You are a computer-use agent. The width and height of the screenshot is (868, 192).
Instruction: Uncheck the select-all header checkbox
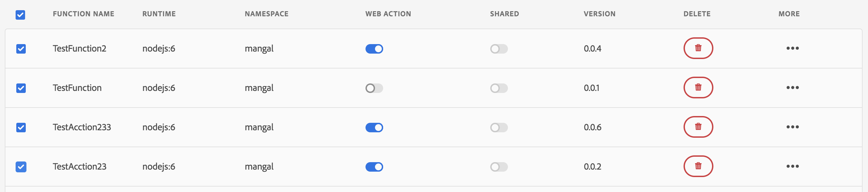(x=20, y=15)
